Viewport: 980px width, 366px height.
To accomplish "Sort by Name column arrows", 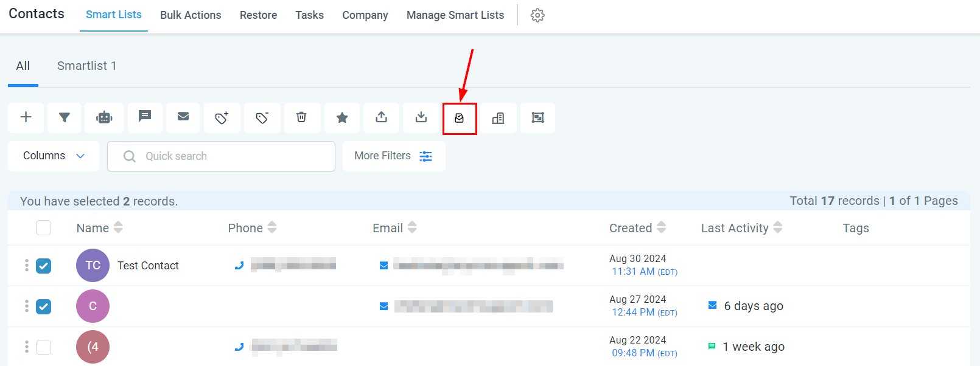I will click(x=118, y=227).
